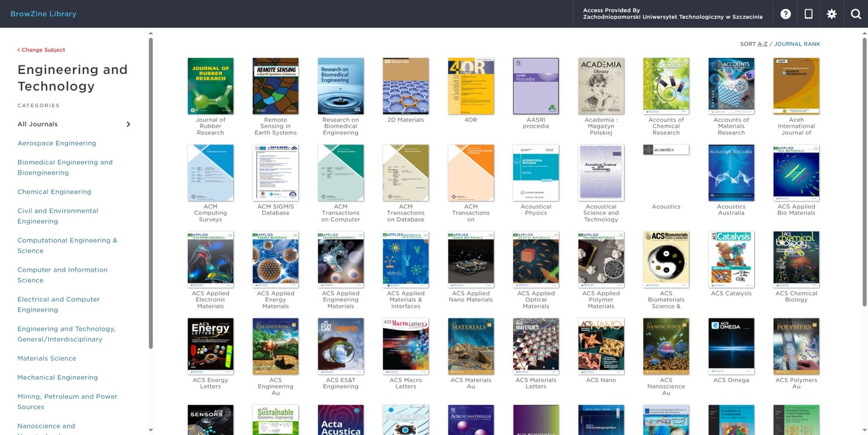Select Engineering and Technology, General/Interdisciplinary
868x435 pixels.
(66, 334)
